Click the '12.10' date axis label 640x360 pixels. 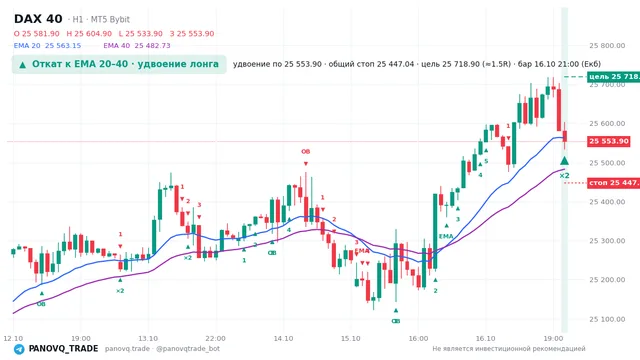click(x=13, y=338)
